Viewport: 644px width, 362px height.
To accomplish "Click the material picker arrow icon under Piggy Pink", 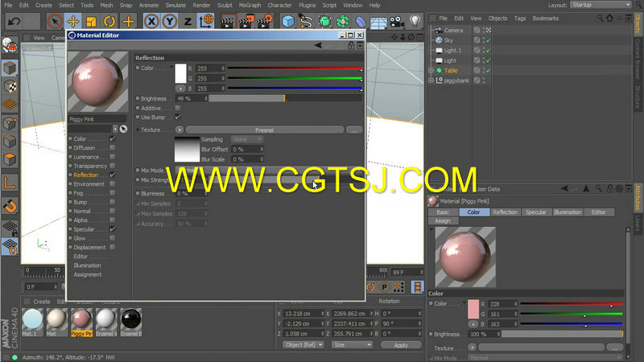I will point(123,129).
